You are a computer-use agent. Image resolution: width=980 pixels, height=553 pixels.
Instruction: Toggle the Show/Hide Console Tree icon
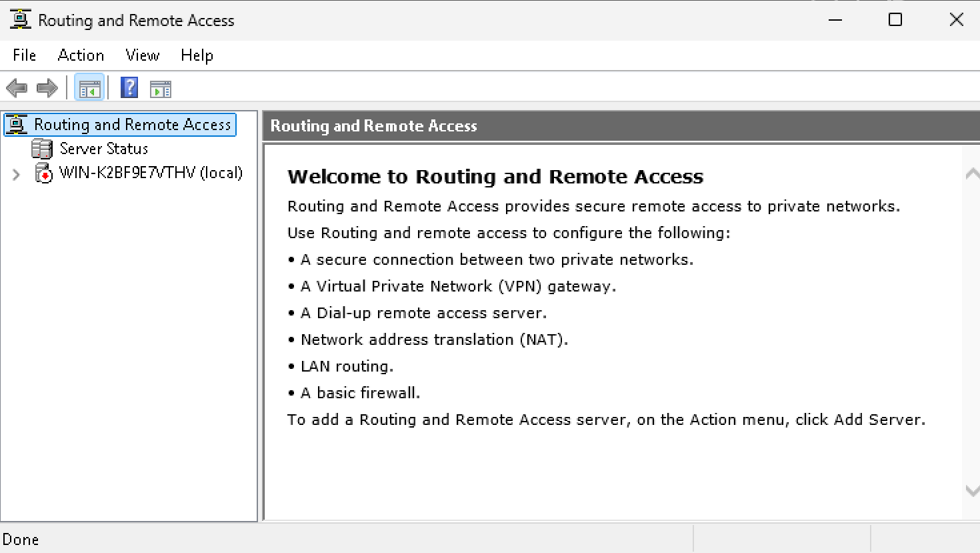point(89,88)
